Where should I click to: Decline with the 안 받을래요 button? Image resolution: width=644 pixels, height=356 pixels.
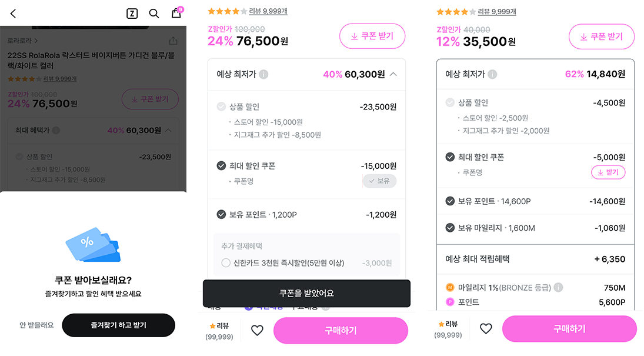coord(36,325)
